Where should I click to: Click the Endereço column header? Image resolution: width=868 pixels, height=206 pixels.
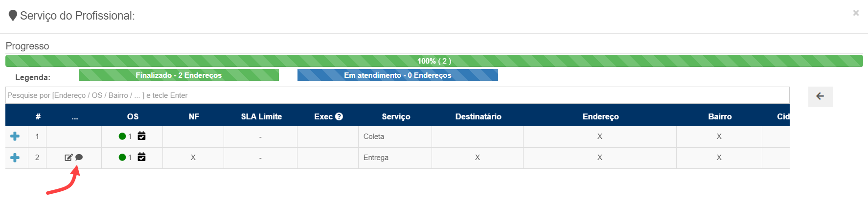pyautogui.click(x=600, y=116)
